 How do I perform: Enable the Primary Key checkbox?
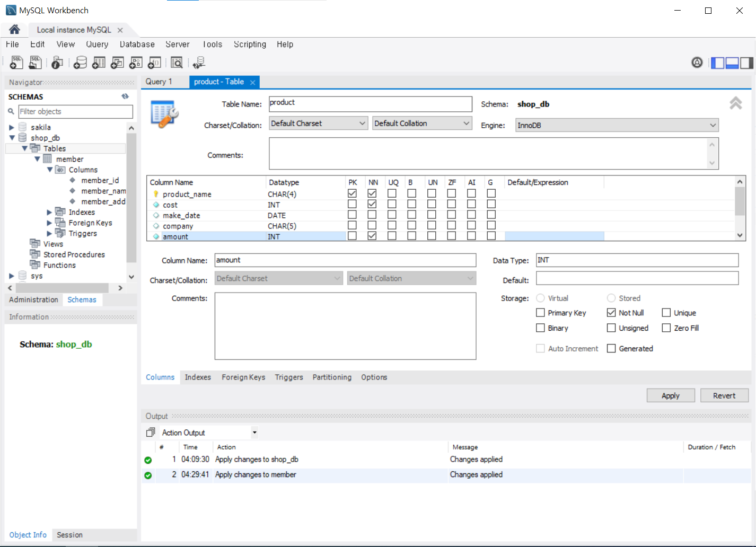(x=540, y=313)
